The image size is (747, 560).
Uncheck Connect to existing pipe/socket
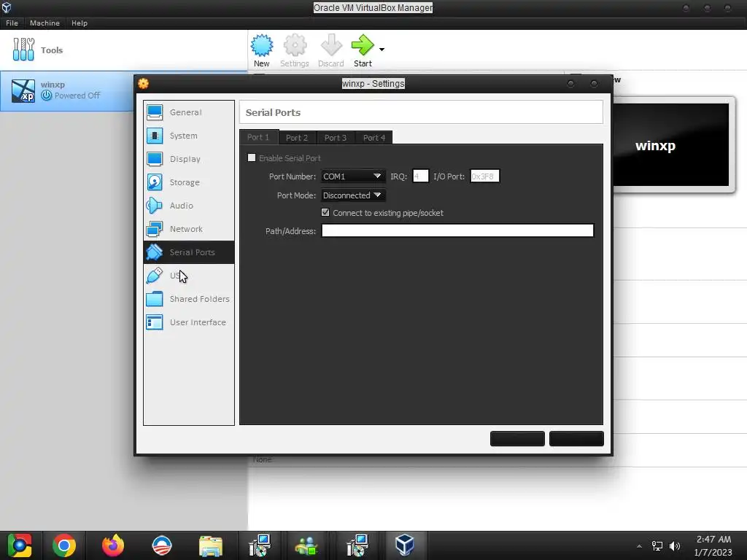pyautogui.click(x=325, y=212)
